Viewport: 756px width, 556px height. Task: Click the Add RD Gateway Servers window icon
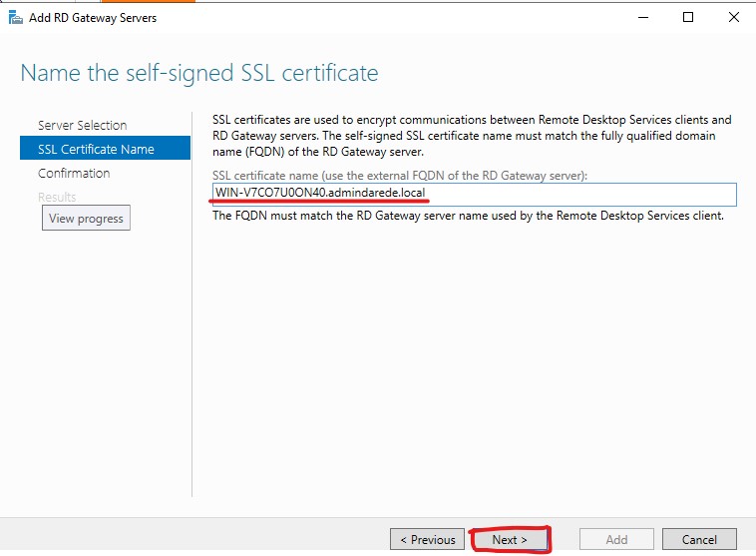15,18
